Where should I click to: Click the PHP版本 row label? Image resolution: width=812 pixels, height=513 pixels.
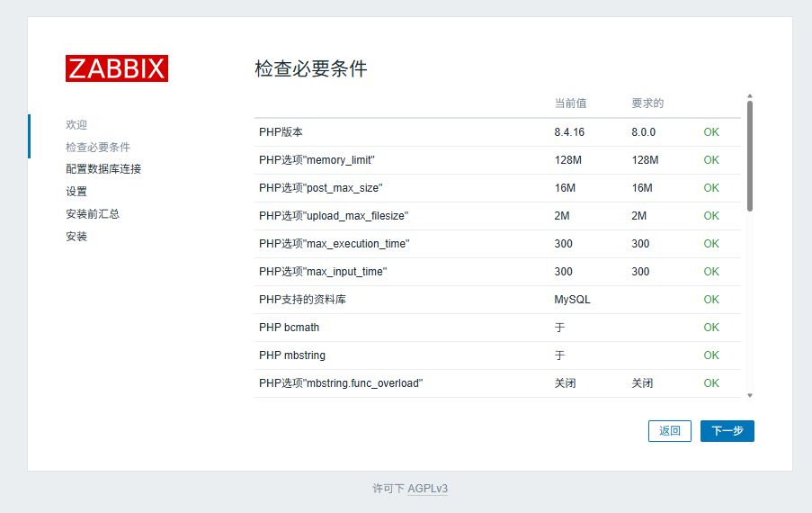pyautogui.click(x=281, y=132)
